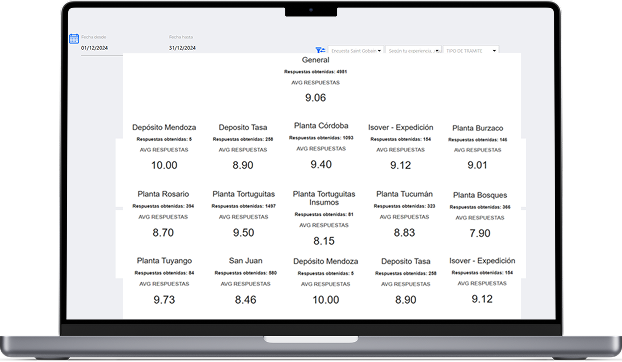Click the blue filter icon

[320, 50]
